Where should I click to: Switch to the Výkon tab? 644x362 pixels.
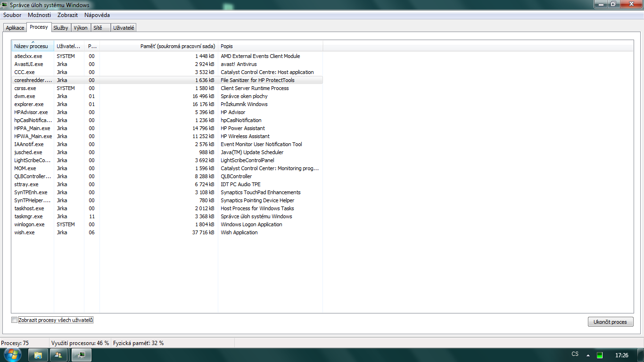tap(81, 28)
